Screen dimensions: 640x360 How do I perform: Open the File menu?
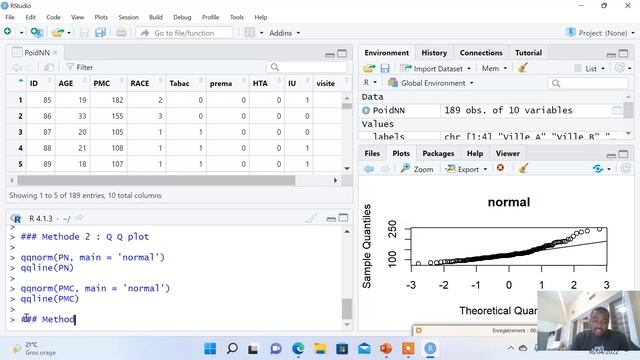tap(10, 17)
